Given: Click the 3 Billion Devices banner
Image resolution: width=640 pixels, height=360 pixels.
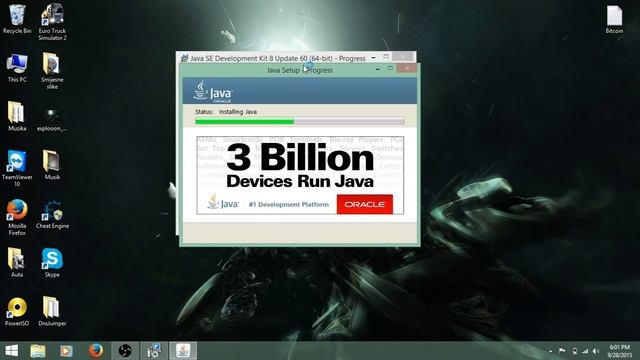Looking at the screenshot, I should [300, 175].
